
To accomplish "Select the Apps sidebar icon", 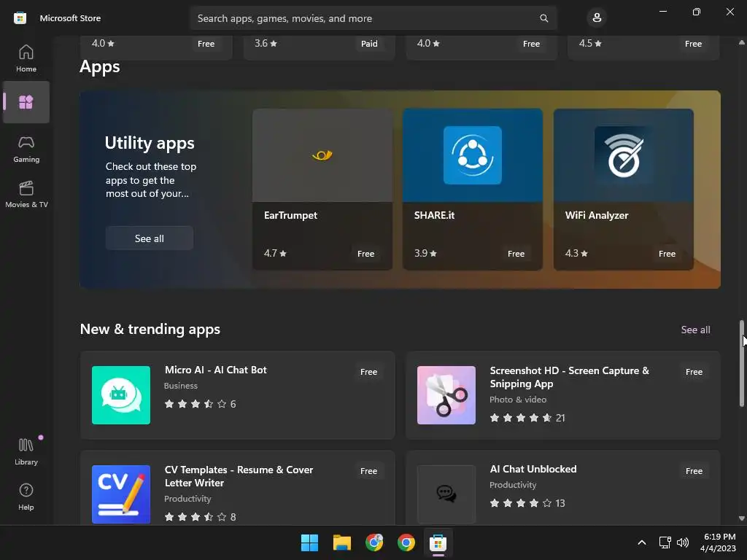I will pos(26,102).
